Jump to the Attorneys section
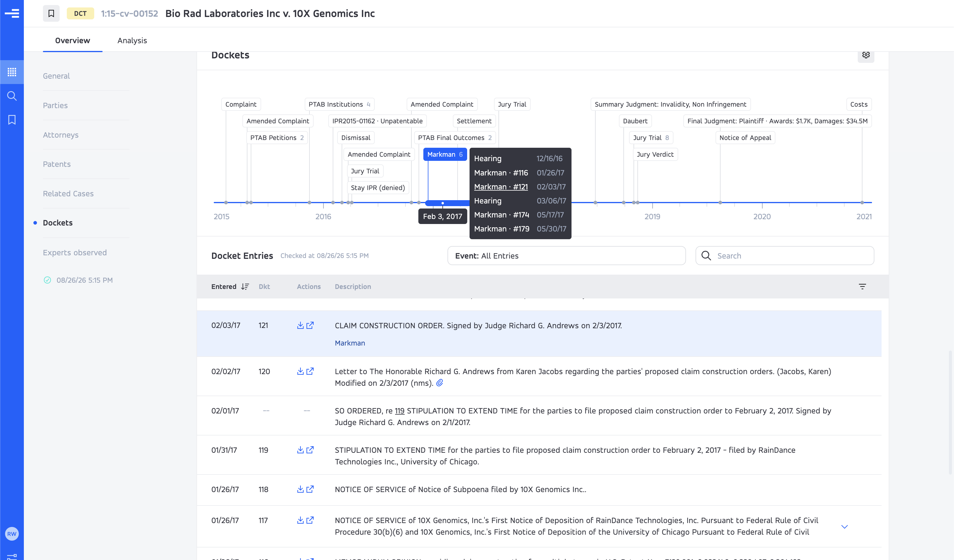The image size is (954, 560). (x=61, y=135)
